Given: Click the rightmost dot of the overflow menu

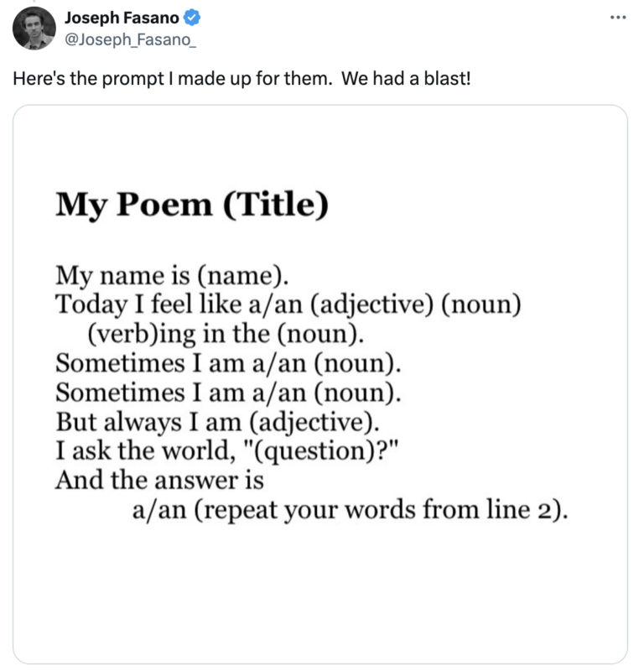Looking at the screenshot, I should click(x=624, y=17).
